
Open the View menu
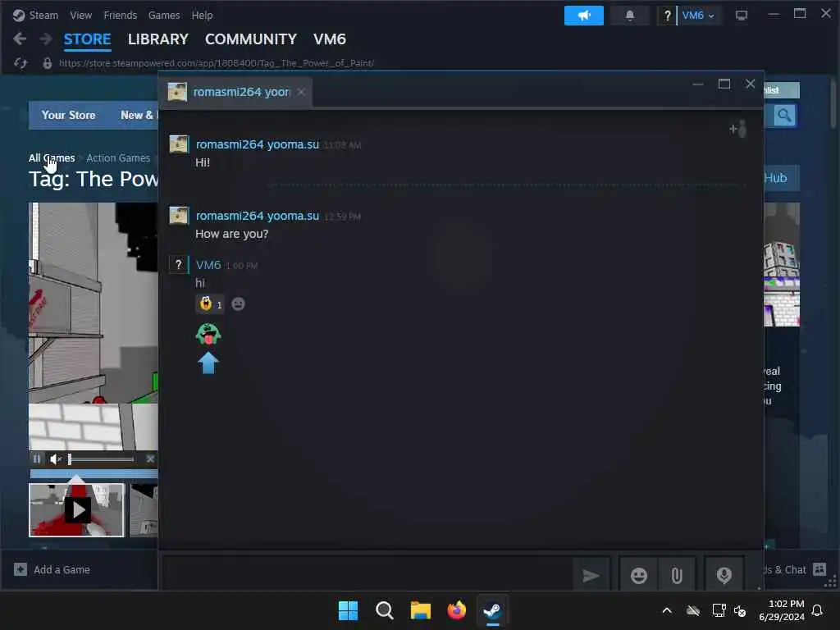point(81,15)
